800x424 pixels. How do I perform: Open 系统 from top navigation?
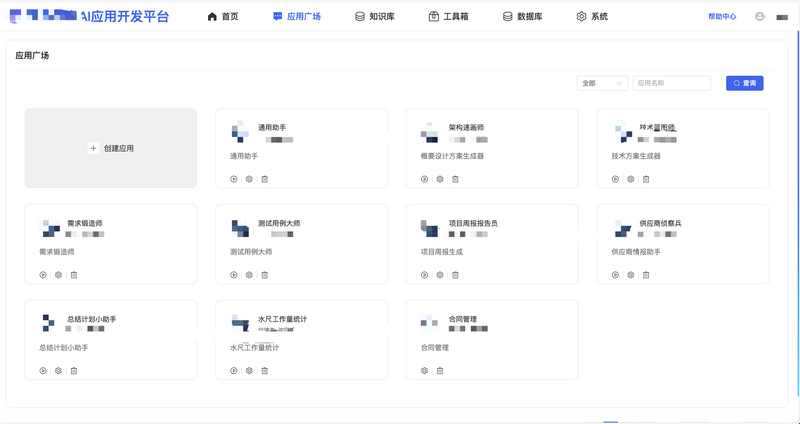[x=592, y=16]
